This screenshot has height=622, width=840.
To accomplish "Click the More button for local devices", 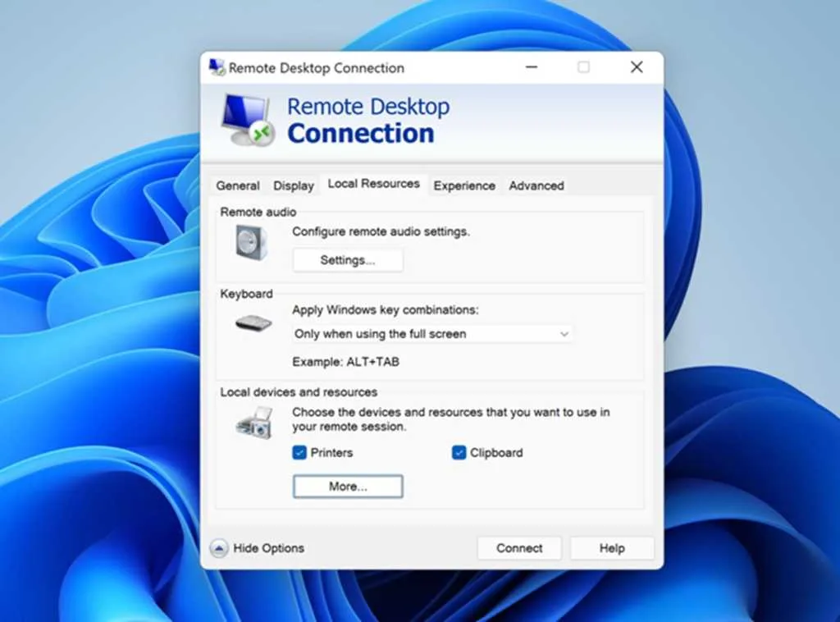I will 347,486.
